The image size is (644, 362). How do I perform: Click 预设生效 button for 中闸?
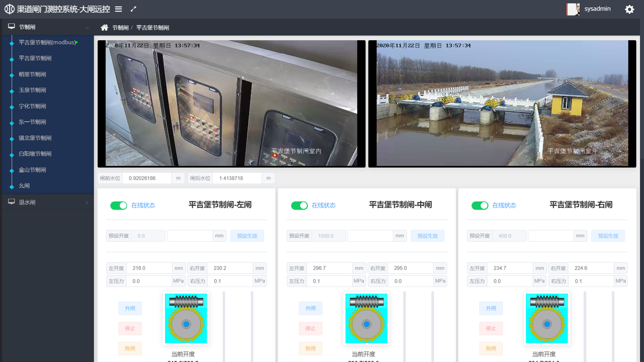[428, 236]
